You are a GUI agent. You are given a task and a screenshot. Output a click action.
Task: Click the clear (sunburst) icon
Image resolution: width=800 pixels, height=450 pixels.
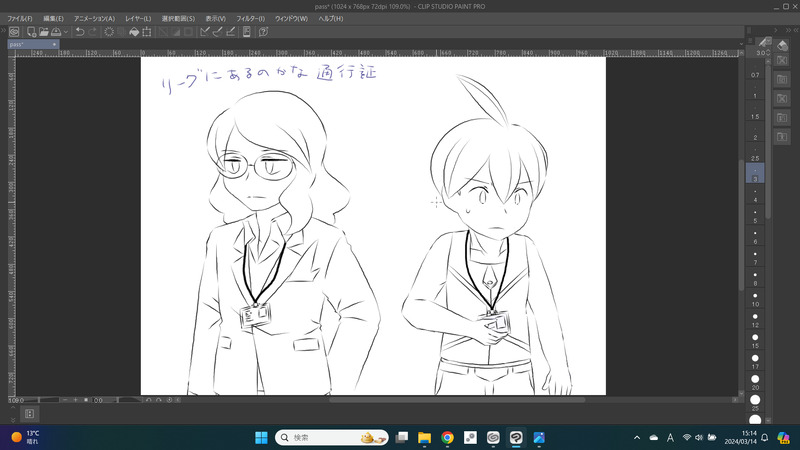click(109, 32)
